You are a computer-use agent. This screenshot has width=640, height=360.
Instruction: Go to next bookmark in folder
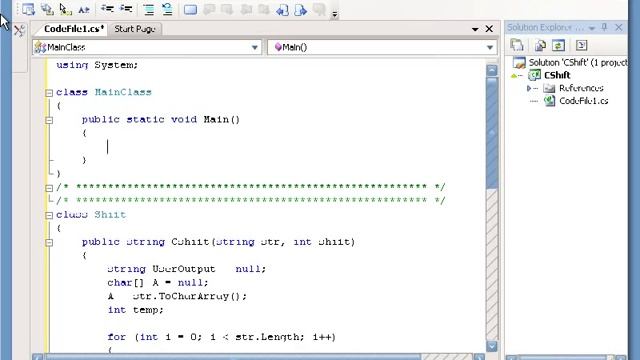click(x=264, y=9)
